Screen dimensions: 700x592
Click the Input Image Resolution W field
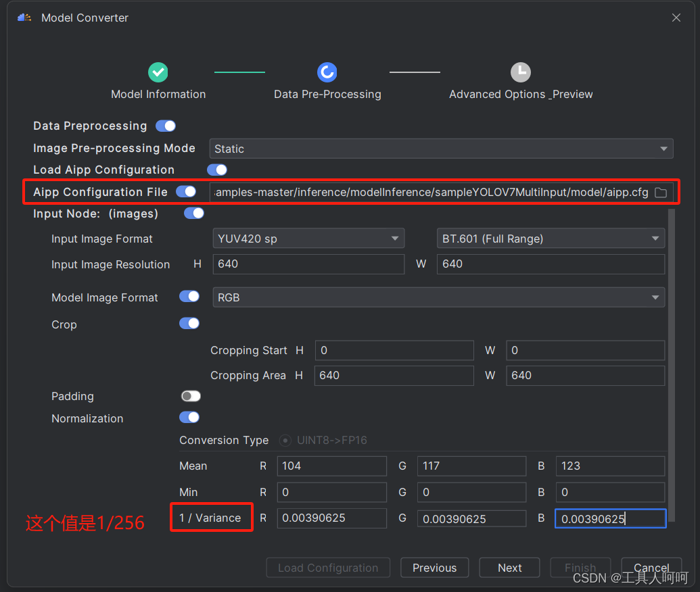point(551,264)
